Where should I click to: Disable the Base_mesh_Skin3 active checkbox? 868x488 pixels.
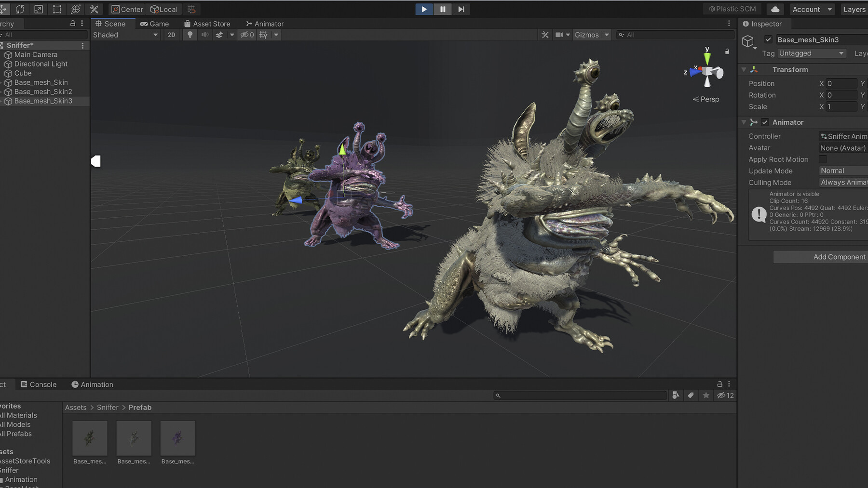pyautogui.click(x=769, y=40)
